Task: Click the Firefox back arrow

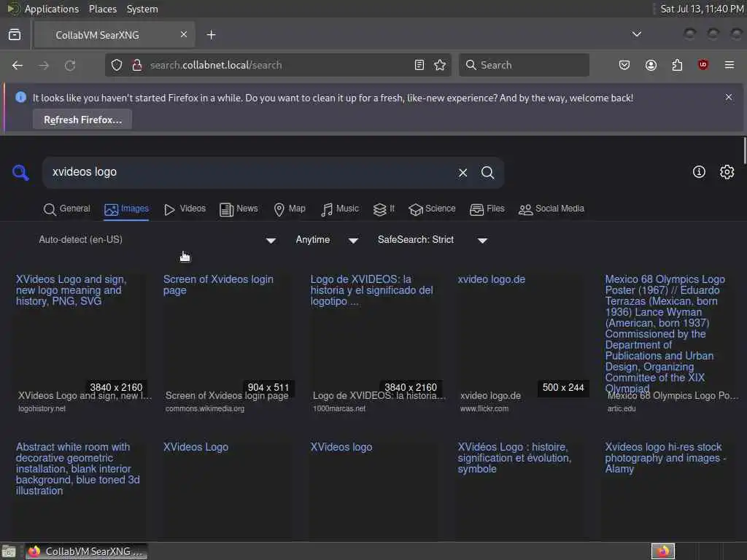Action: 18,65
